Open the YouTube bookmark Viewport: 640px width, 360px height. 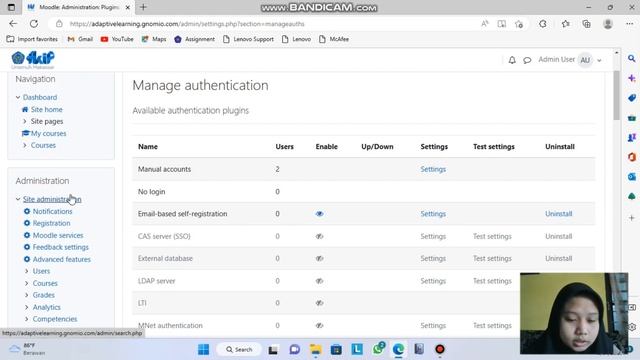(x=117, y=39)
